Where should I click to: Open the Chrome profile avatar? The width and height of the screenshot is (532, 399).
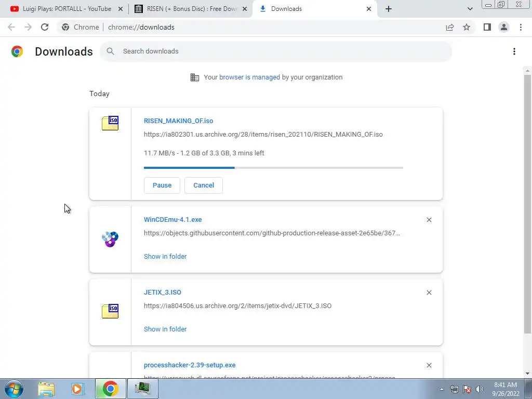coord(504,27)
